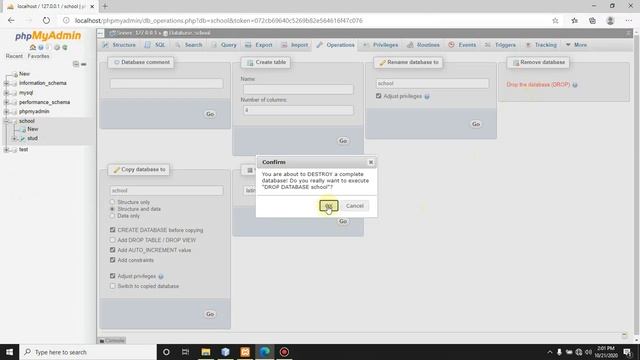Viewport: 640px width, 360px height.
Task: Enable Switch to copied database
Action: [x=113, y=286]
